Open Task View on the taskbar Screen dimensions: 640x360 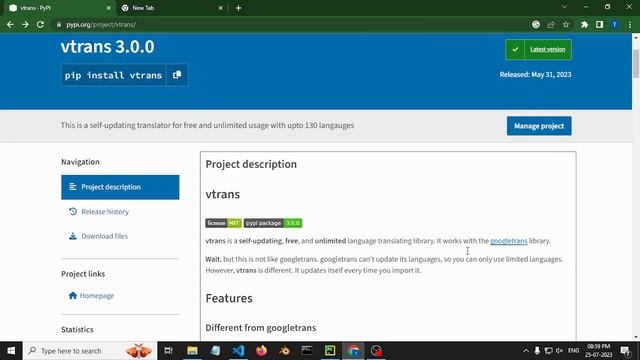click(168, 351)
